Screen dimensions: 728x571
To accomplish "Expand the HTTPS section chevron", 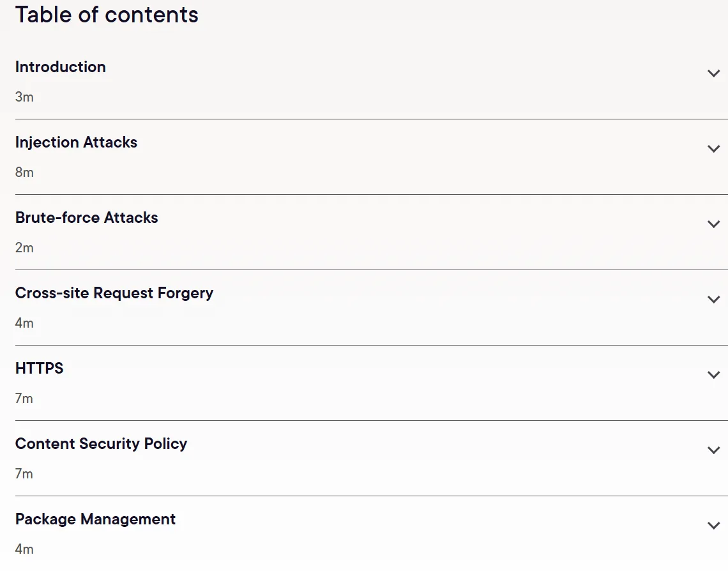I will coord(713,375).
